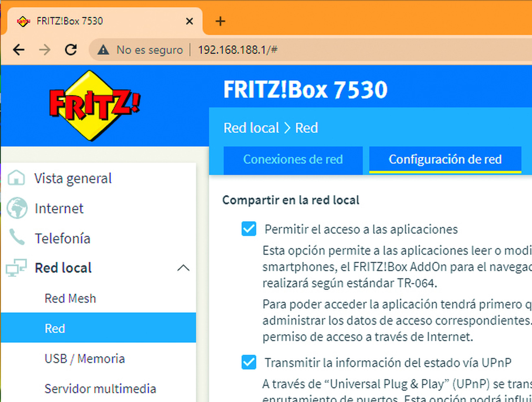Image resolution: width=532 pixels, height=402 pixels.
Task: Click 'Red' in the breadcrumb
Action: point(306,128)
